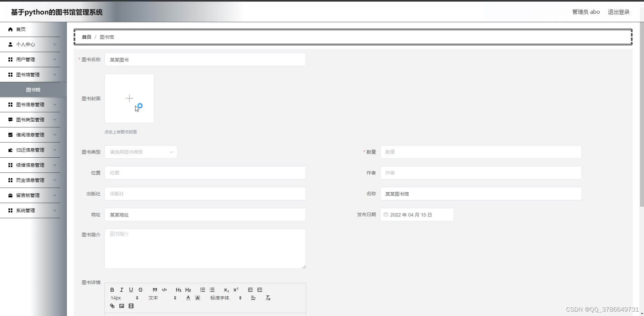Upload book cover via plus box

129,98
